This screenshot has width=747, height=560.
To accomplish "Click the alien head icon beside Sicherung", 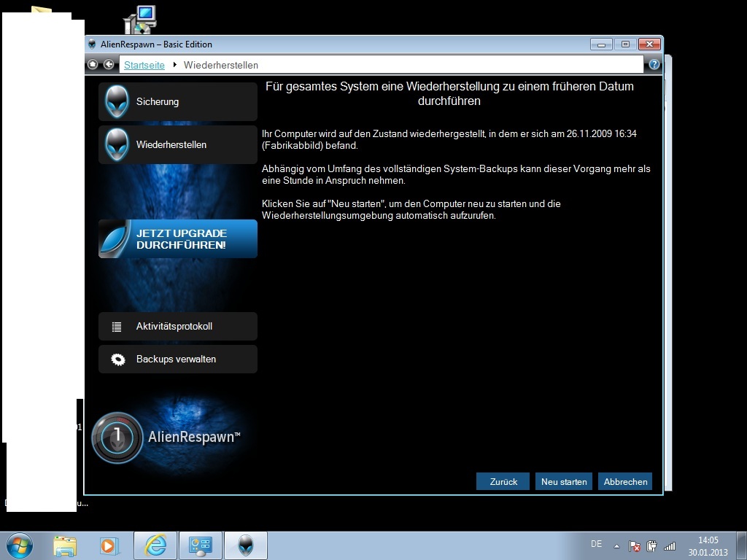I will 117,101.
